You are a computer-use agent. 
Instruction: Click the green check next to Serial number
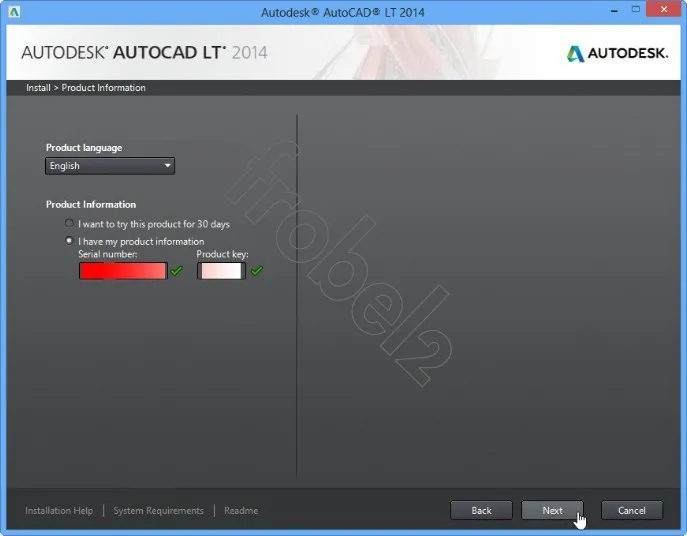coord(177,271)
